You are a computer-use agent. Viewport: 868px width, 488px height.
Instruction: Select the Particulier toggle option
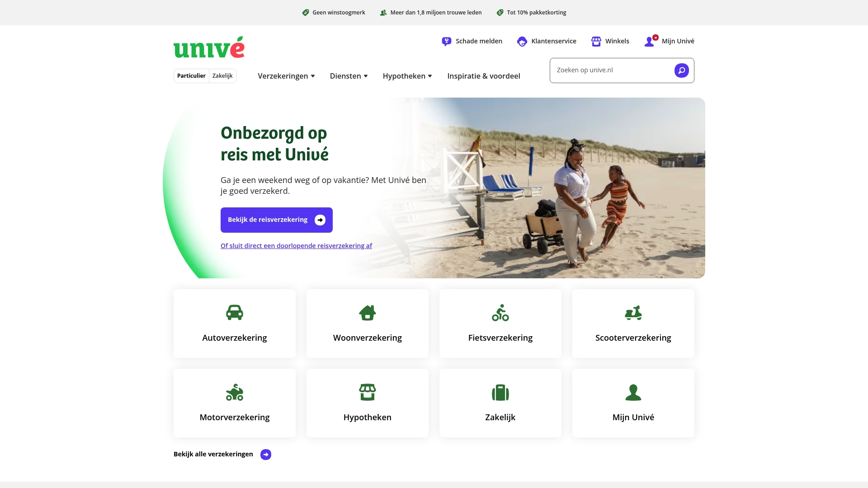click(191, 76)
